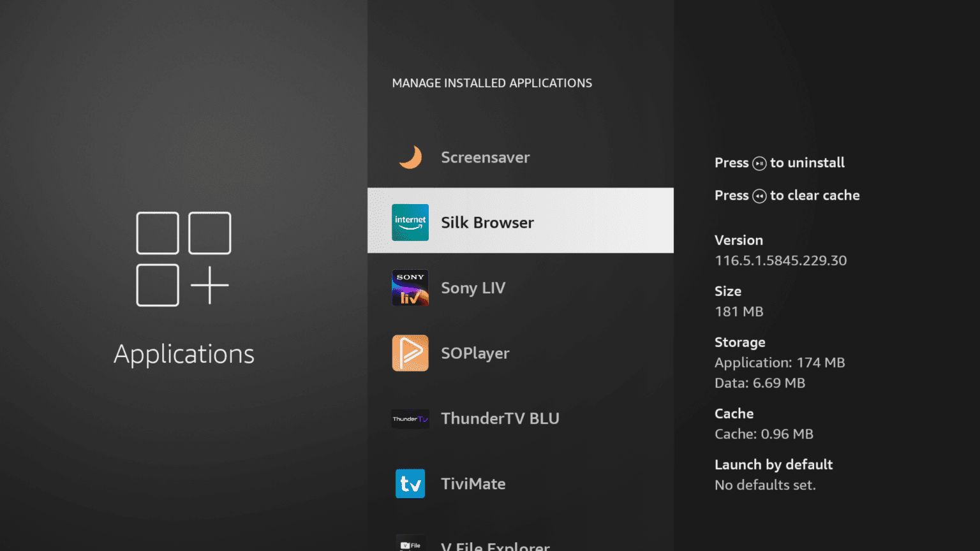Select the Sony LIV app icon
The image size is (980, 551).
(x=410, y=288)
